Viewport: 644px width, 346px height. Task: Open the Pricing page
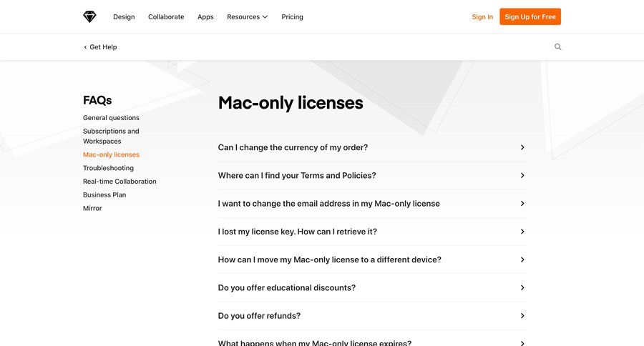(292, 17)
